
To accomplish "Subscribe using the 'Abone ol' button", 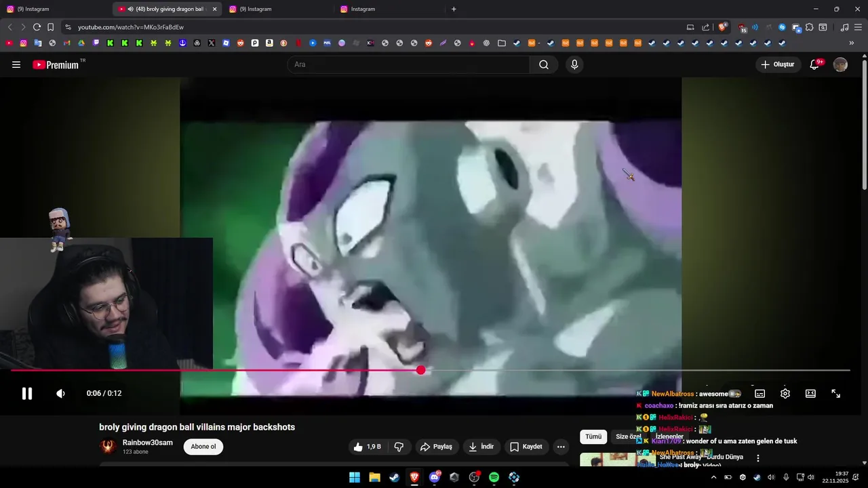I will point(203,447).
